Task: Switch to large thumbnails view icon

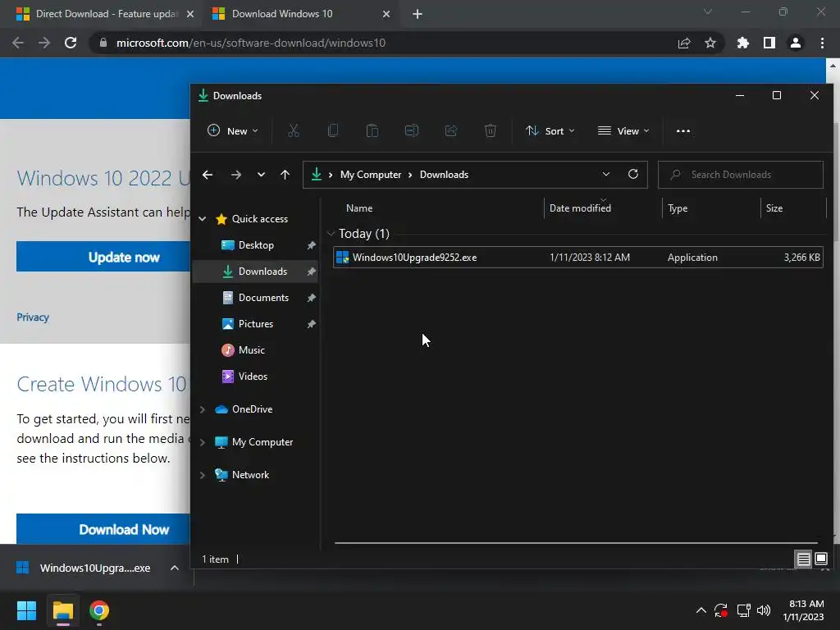Action: (x=820, y=559)
